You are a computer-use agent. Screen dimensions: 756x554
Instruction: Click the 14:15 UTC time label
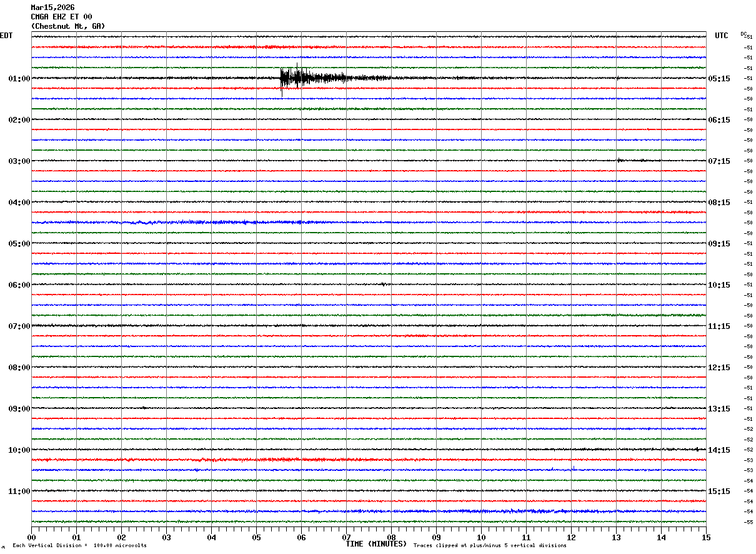pyautogui.click(x=719, y=450)
